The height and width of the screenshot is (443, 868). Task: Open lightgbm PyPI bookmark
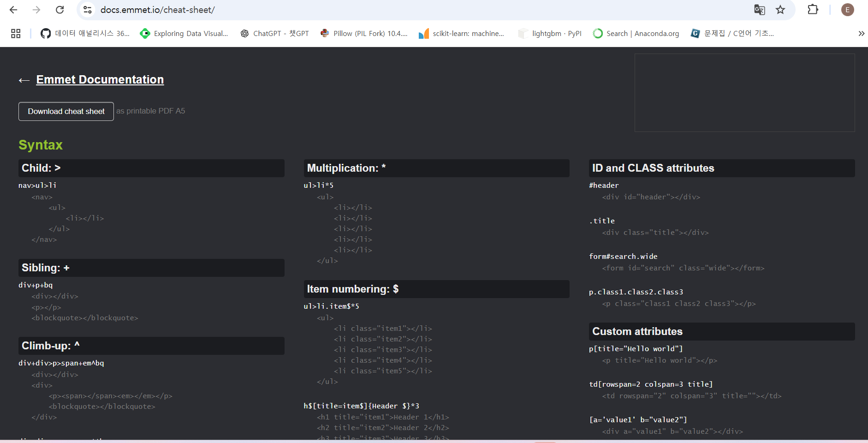coord(550,33)
